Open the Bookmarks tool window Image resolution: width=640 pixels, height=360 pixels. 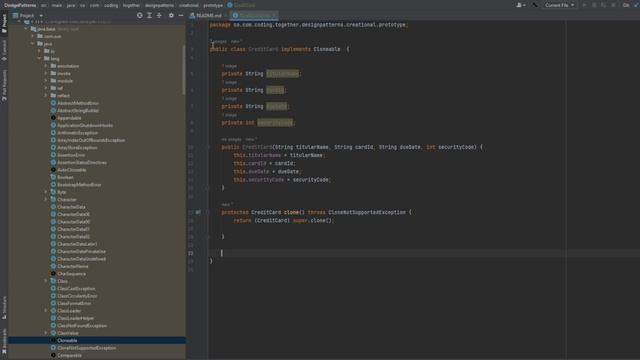4,341
